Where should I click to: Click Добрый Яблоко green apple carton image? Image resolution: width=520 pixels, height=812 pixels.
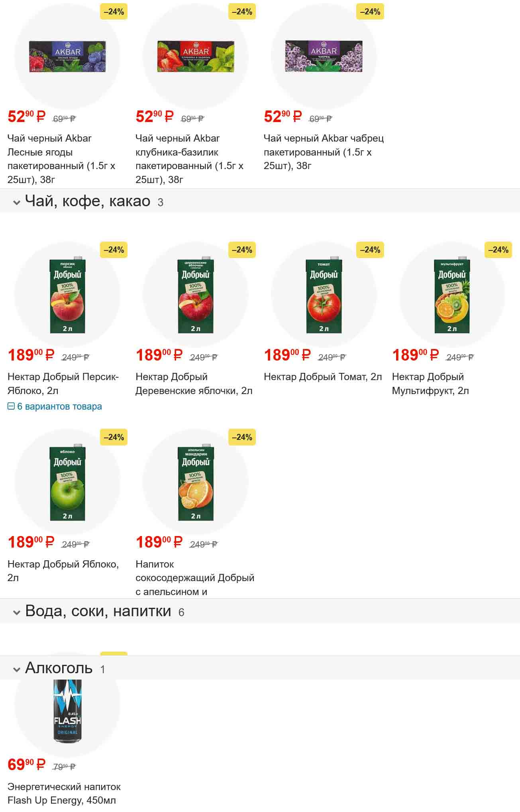pyautogui.click(x=67, y=483)
